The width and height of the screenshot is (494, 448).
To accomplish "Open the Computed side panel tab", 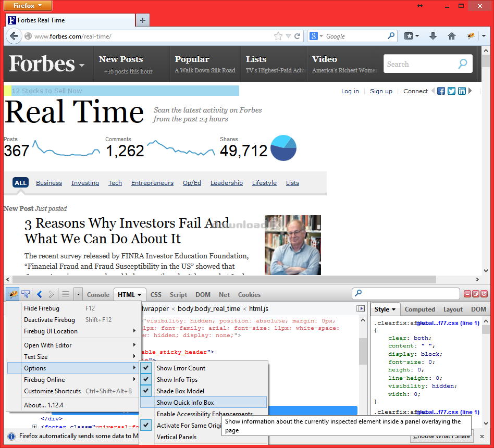I will (x=419, y=309).
